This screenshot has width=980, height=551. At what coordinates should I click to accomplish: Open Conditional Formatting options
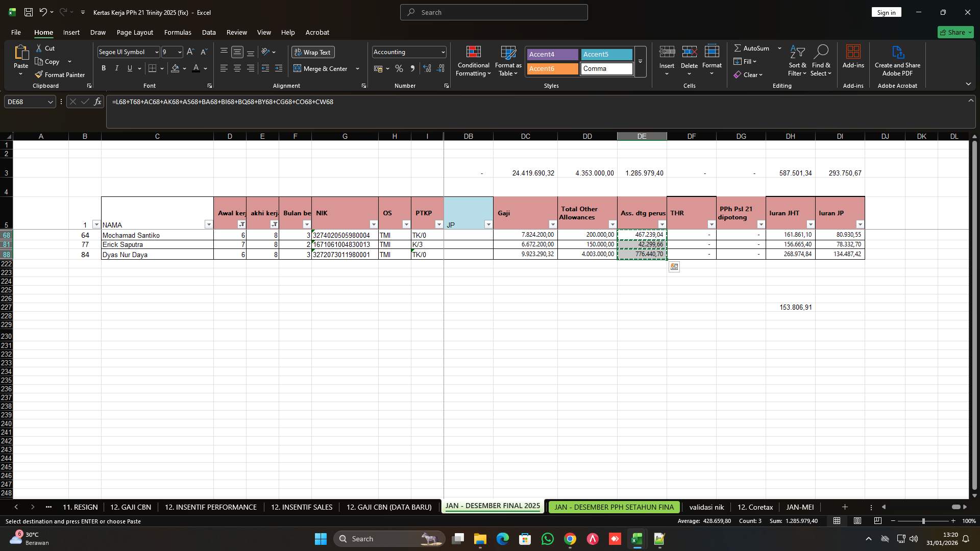pyautogui.click(x=473, y=61)
